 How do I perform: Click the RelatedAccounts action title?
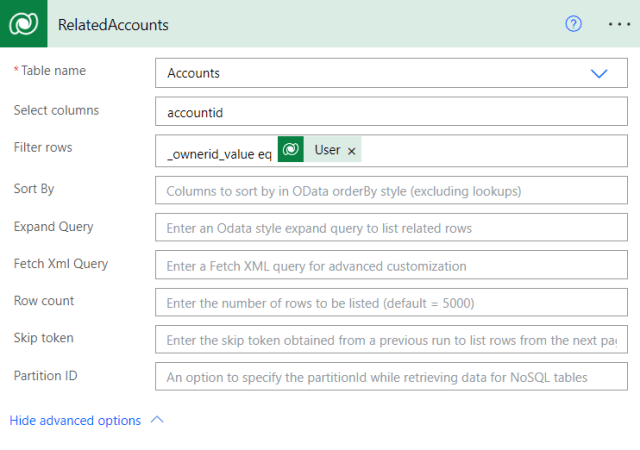click(x=113, y=24)
